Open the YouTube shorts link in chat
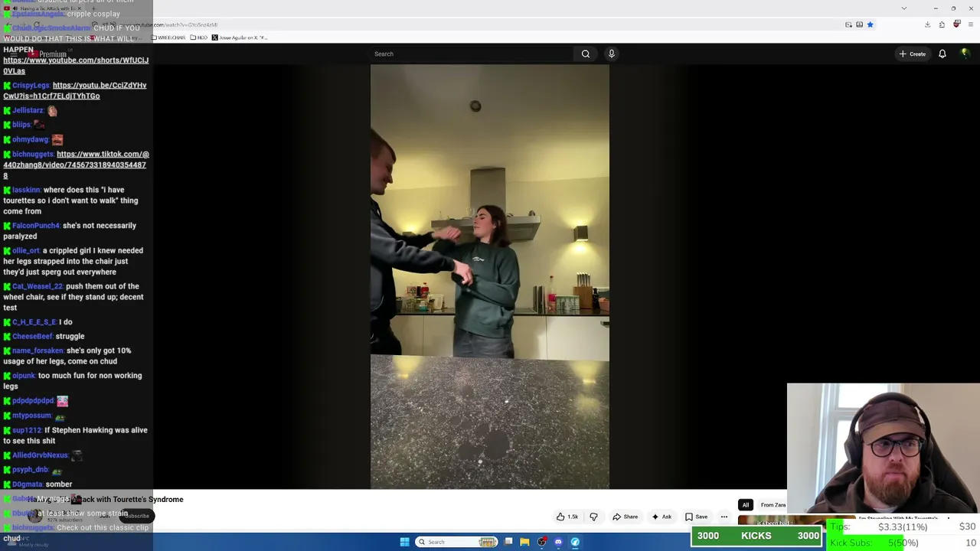 (x=76, y=65)
